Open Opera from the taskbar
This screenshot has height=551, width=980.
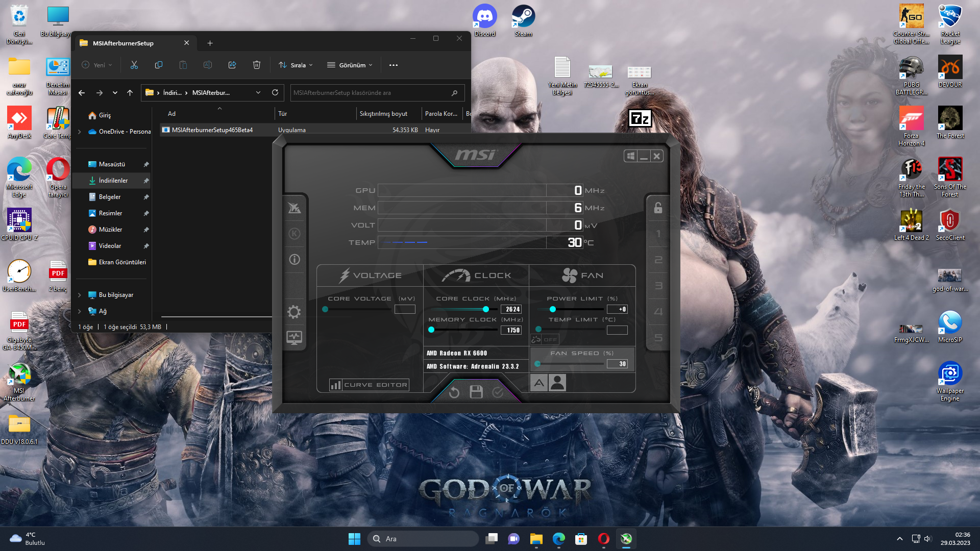pos(603,539)
